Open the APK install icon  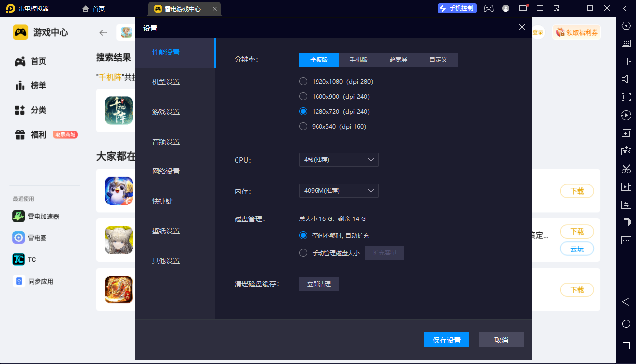(x=626, y=151)
